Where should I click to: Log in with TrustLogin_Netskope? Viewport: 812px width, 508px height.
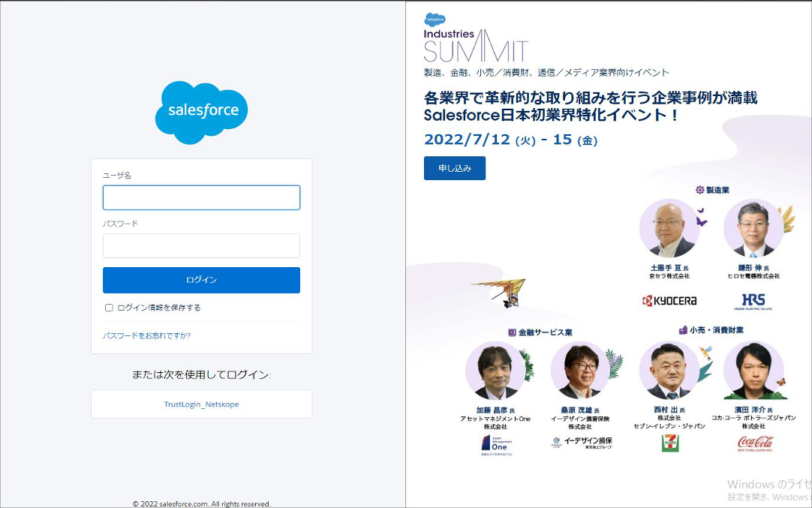pyautogui.click(x=201, y=404)
